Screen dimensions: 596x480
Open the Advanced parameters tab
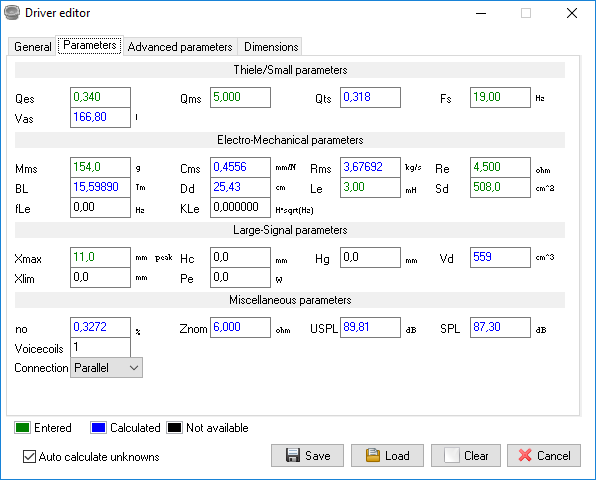point(180,47)
